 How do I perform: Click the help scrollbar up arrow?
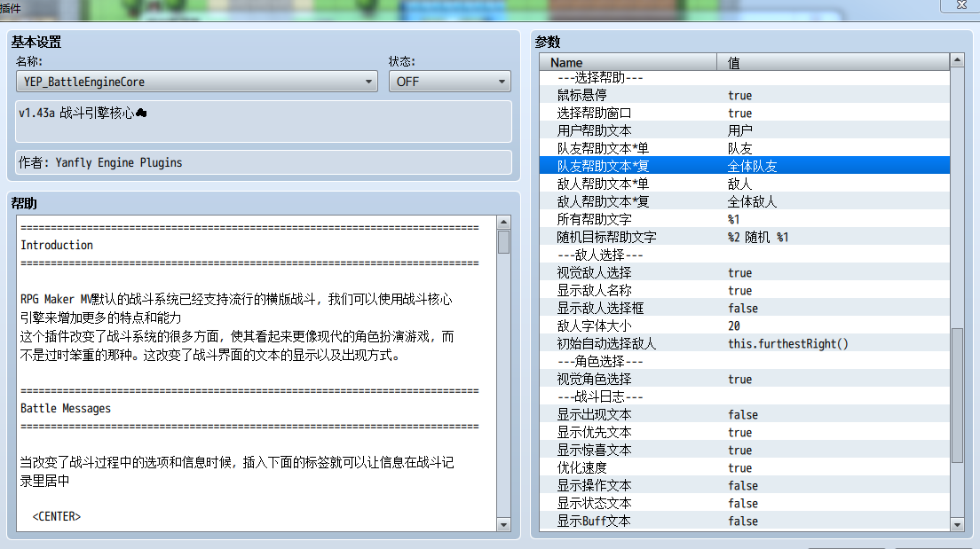point(503,223)
